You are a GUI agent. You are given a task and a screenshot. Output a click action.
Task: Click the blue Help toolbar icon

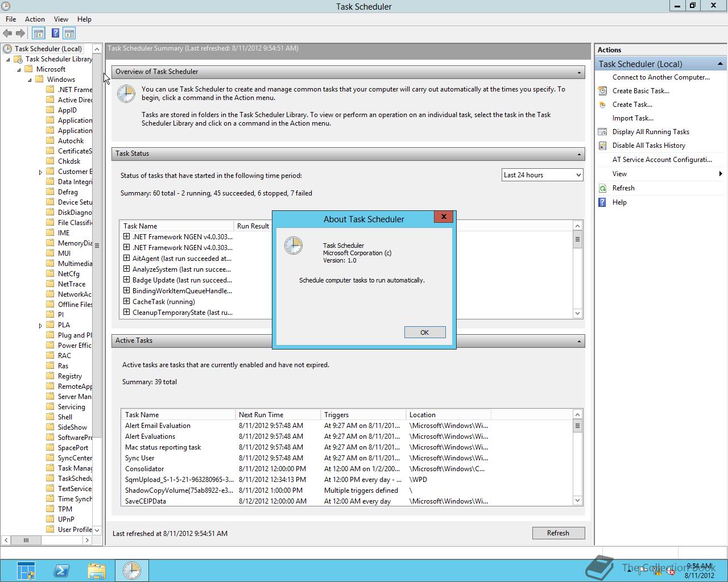click(x=55, y=34)
